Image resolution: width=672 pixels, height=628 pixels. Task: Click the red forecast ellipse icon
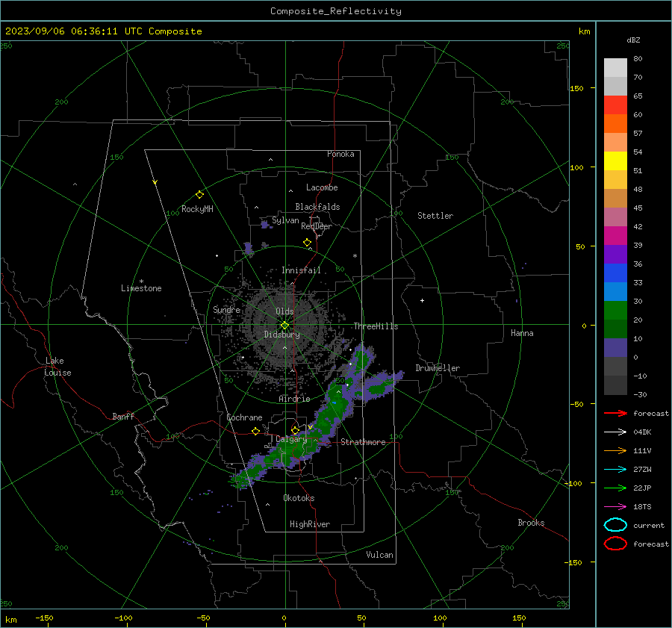coord(615,544)
